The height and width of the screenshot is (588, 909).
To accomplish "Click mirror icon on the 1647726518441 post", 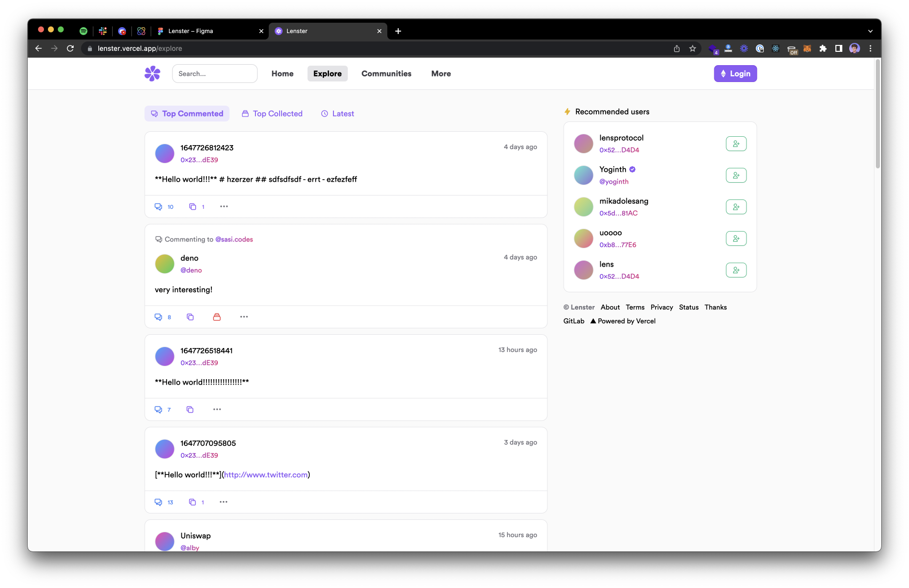I will (190, 410).
